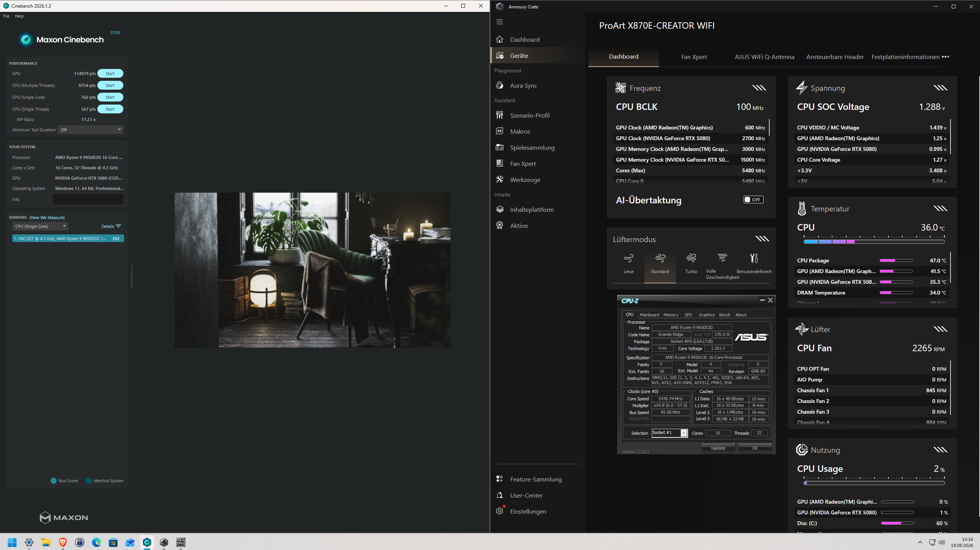This screenshot has width=980, height=550.
Task: Open the Memory tab in CPU-Z
Action: [x=670, y=315]
